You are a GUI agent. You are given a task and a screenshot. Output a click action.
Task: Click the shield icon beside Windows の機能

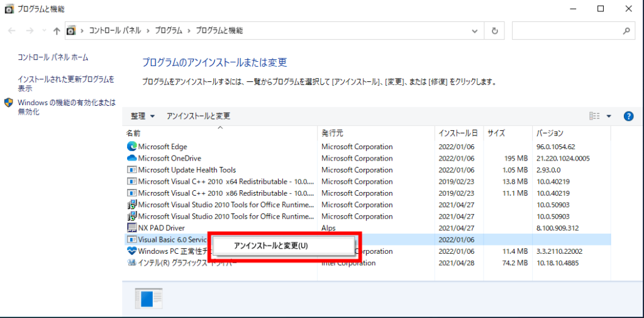9,103
